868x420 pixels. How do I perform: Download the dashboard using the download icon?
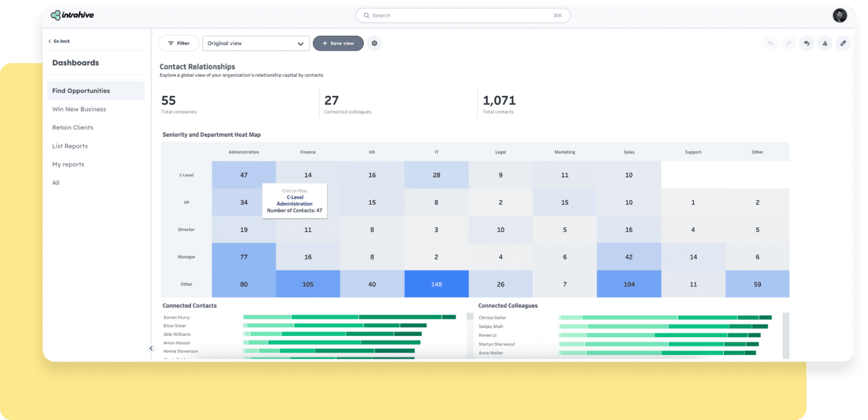tap(825, 43)
